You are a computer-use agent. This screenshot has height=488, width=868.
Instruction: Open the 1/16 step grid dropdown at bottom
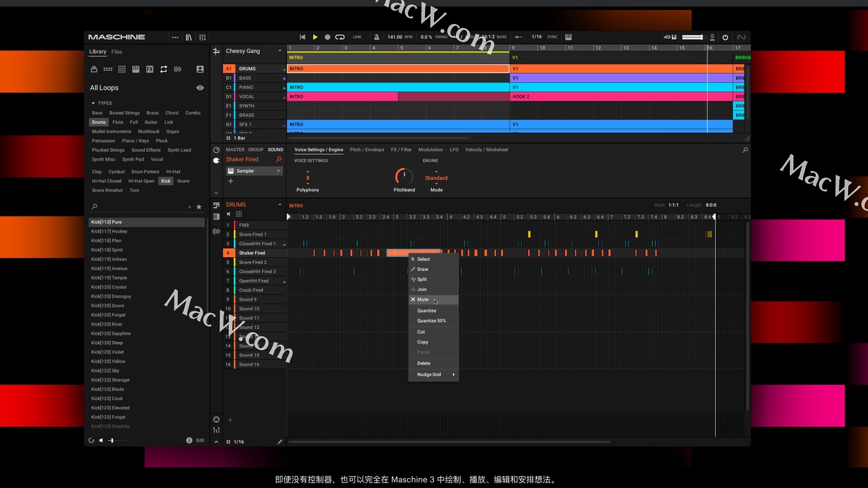click(x=235, y=442)
